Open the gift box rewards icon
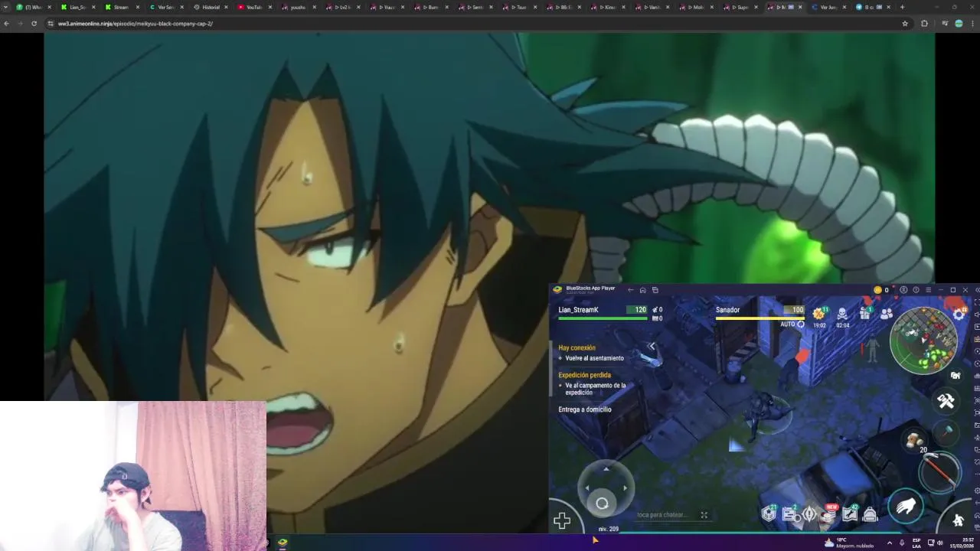This screenshot has width=980, height=551. 865,313
